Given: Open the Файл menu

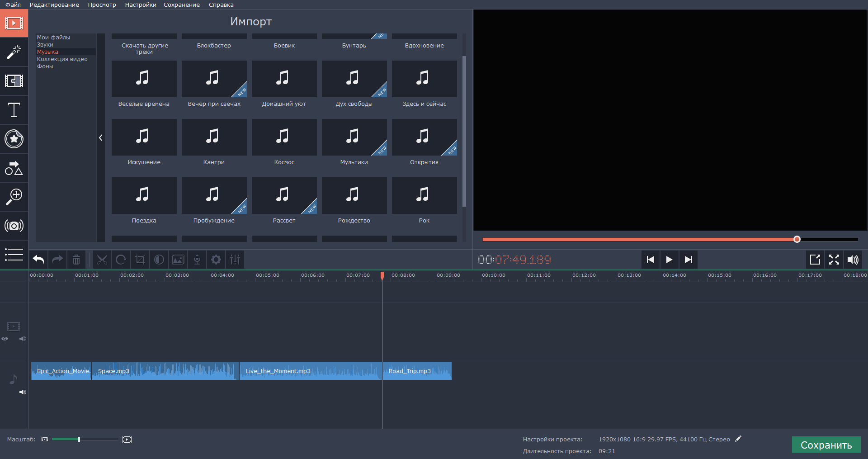Looking at the screenshot, I should pos(13,5).
